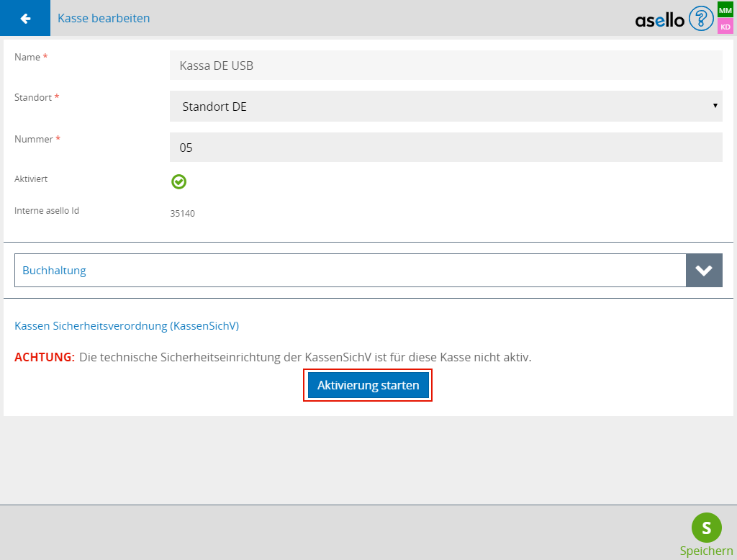Click the back arrow button
The image size is (737, 560).
(x=25, y=18)
